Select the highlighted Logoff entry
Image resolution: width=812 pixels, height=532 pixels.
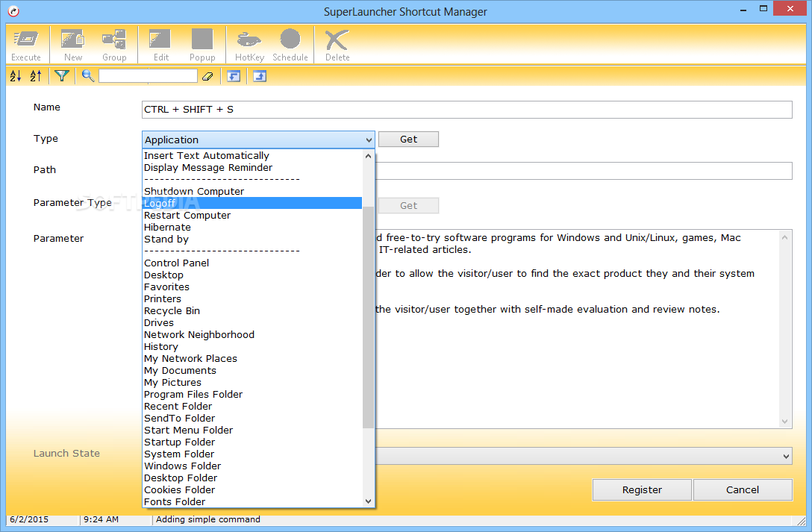pyautogui.click(x=253, y=204)
